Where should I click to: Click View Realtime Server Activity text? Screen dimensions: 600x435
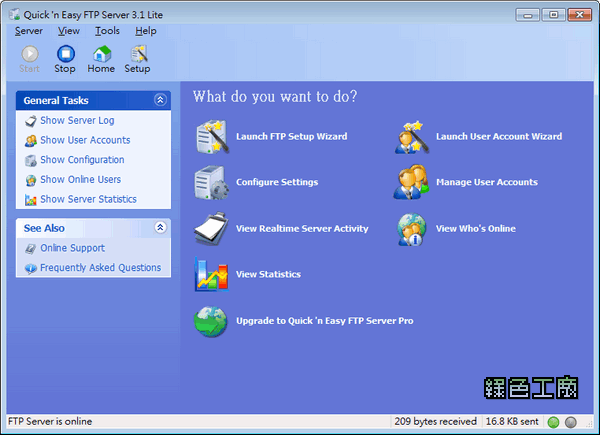(302, 229)
